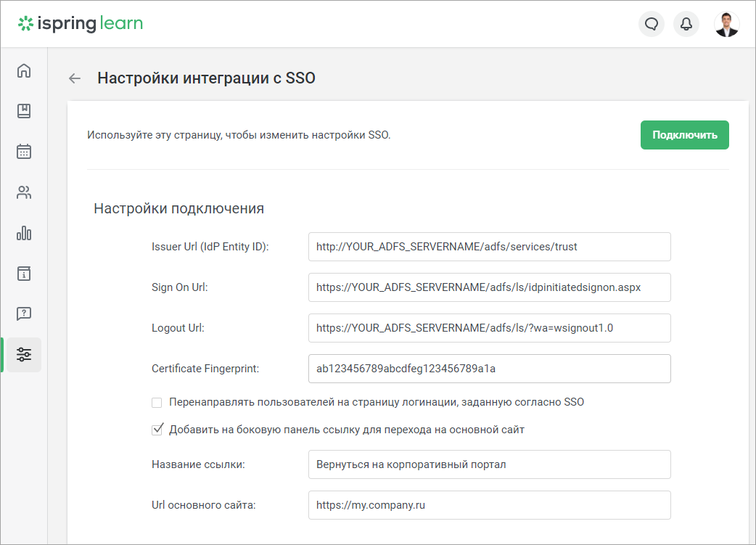This screenshot has width=756, height=545.
Task: Click the iSpring Learn logo
Action: pos(80,23)
